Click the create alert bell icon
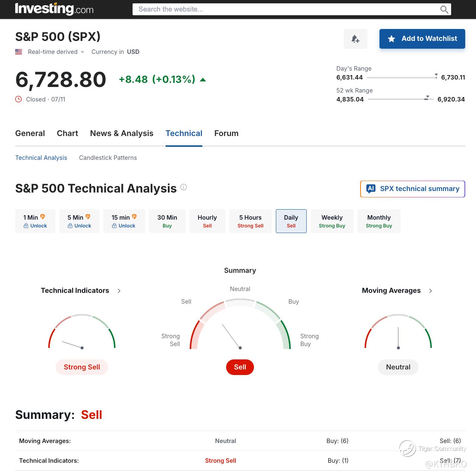 [355, 39]
